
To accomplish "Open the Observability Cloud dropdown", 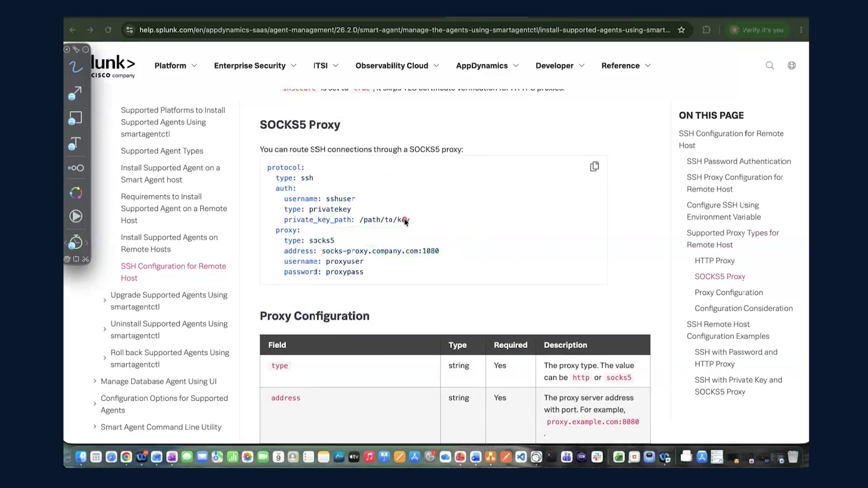I will tap(397, 66).
